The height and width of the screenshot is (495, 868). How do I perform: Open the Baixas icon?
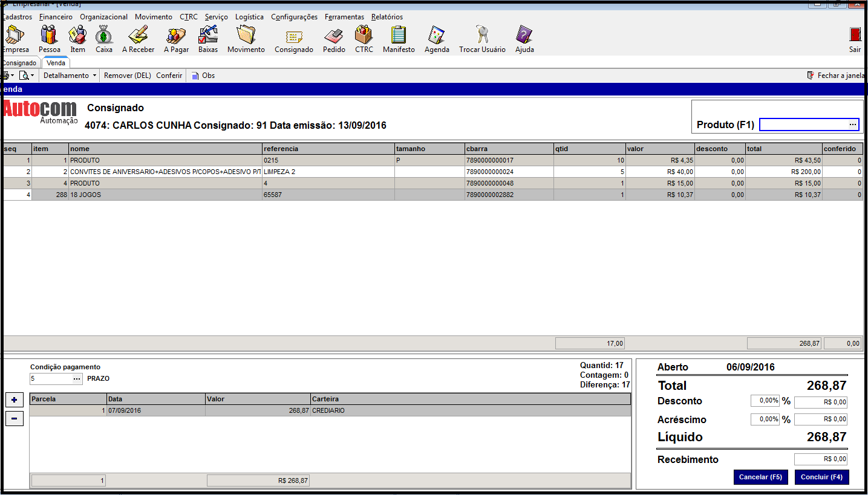coord(207,36)
